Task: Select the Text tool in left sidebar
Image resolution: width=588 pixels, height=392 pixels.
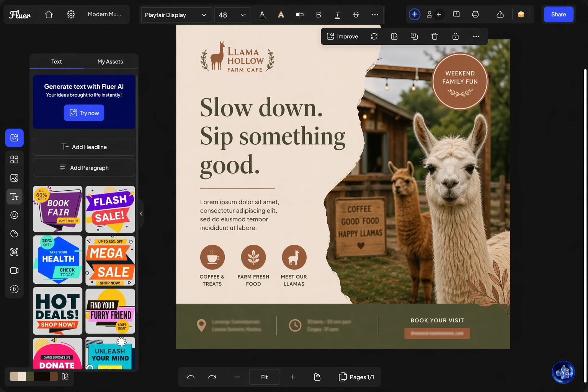Action: (x=14, y=197)
